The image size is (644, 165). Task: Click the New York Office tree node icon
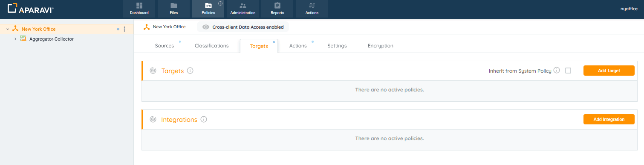(x=15, y=29)
